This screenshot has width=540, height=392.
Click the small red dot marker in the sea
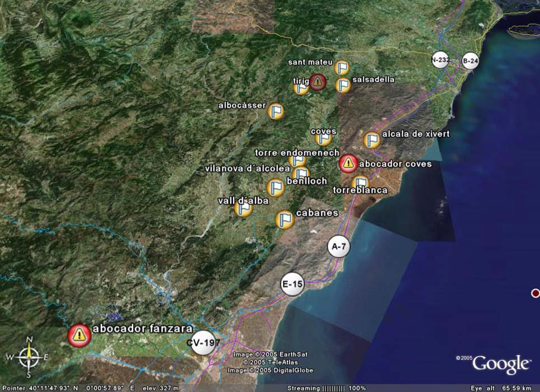point(536,293)
